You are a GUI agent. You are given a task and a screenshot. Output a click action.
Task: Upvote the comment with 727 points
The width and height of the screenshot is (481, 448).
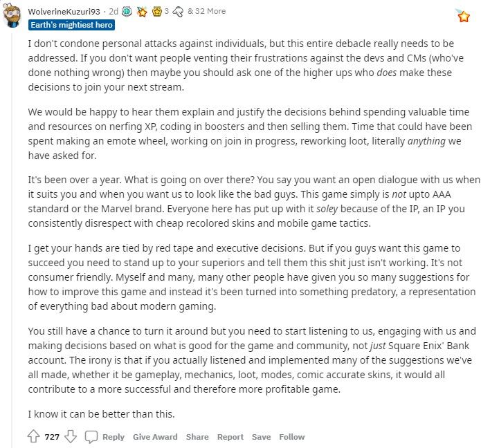point(34,436)
